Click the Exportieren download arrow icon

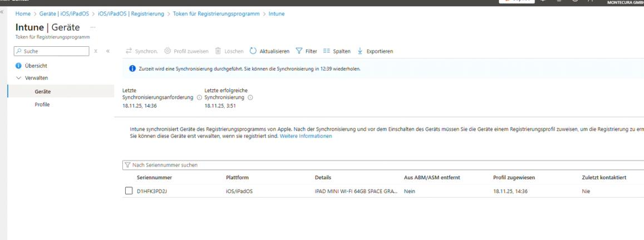[360, 51]
